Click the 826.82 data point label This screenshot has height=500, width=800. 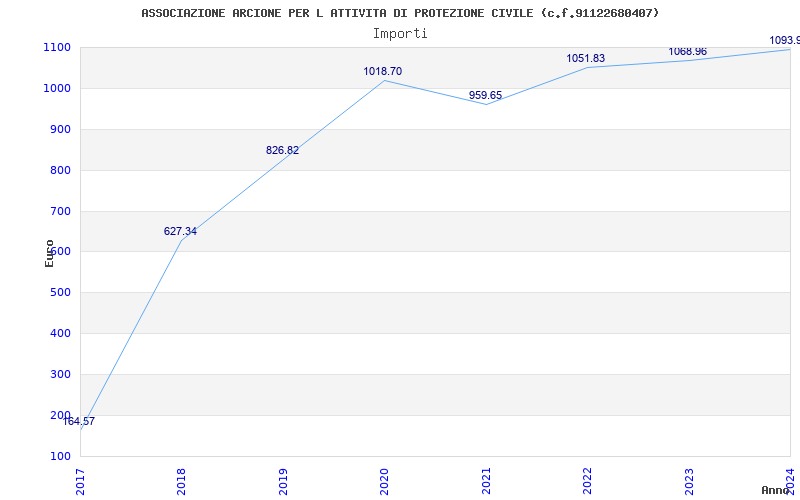[282, 150]
